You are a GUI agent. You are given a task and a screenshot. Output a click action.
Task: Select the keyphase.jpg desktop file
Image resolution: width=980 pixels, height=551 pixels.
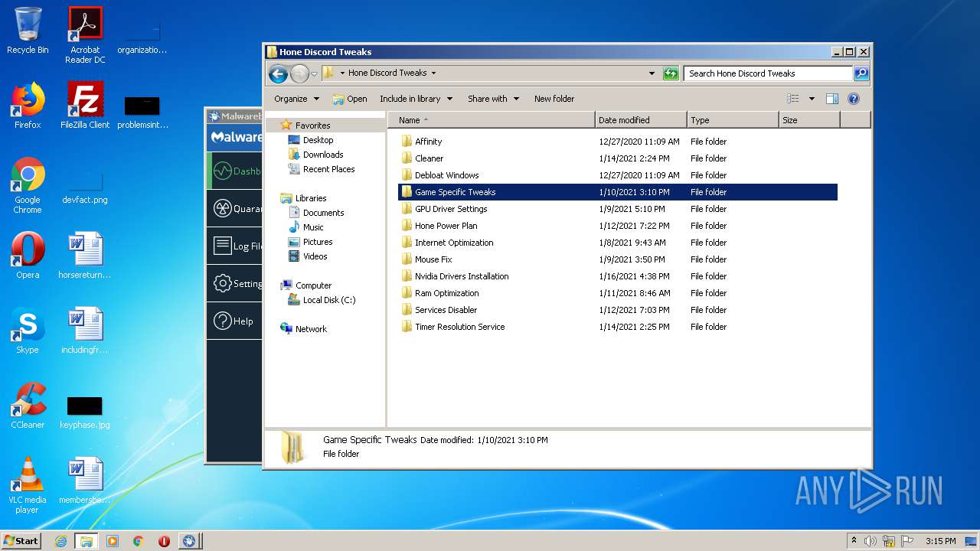(x=85, y=413)
